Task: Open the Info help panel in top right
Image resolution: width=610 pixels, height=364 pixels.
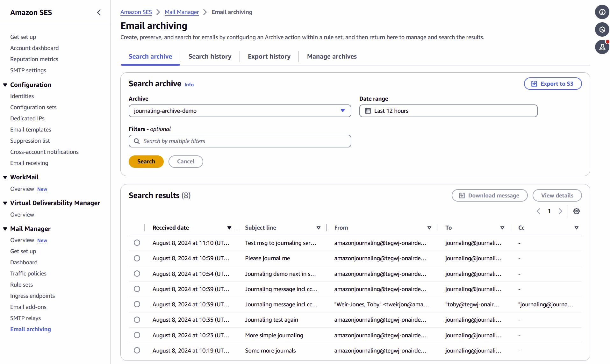Action: (x=602, y=12)
